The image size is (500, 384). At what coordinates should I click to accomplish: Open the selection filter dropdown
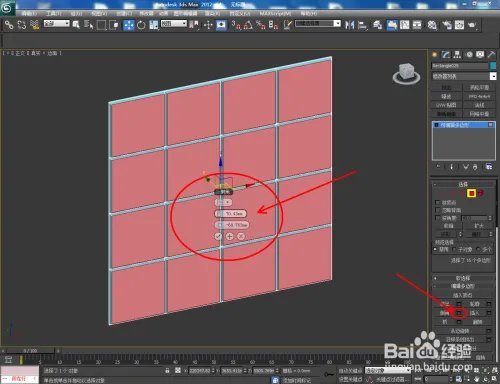tap(57, 23)
